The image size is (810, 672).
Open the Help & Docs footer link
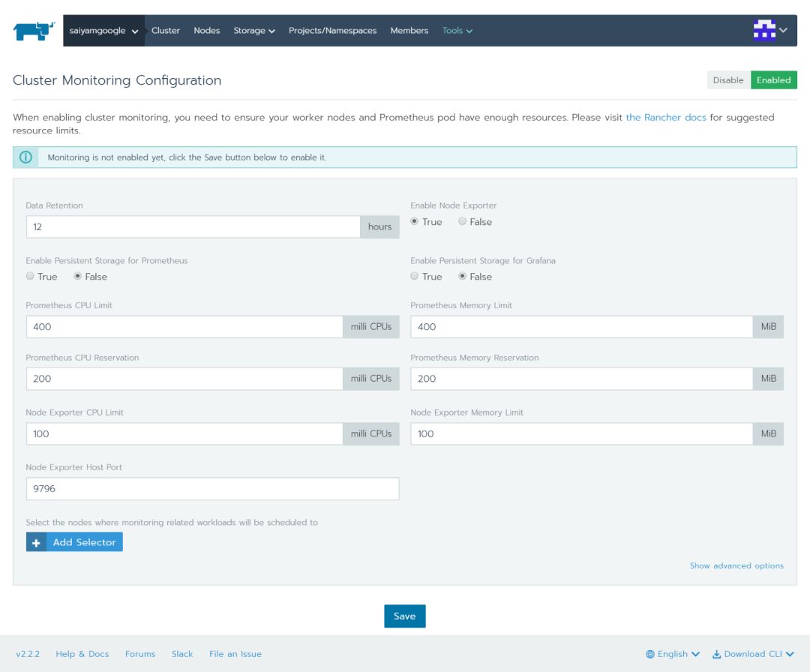point(82,654)
